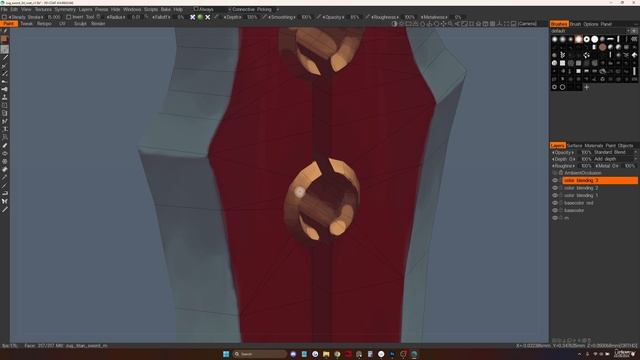640x360 pixels.
Task: Open the Bake menu
Action: [166, 9]
